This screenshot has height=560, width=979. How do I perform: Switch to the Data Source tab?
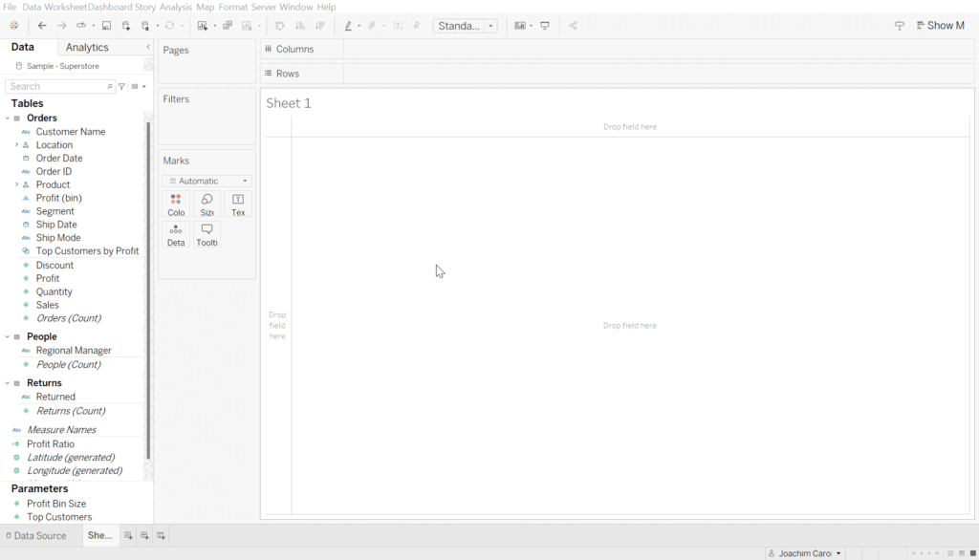click(x=36, y=536)
